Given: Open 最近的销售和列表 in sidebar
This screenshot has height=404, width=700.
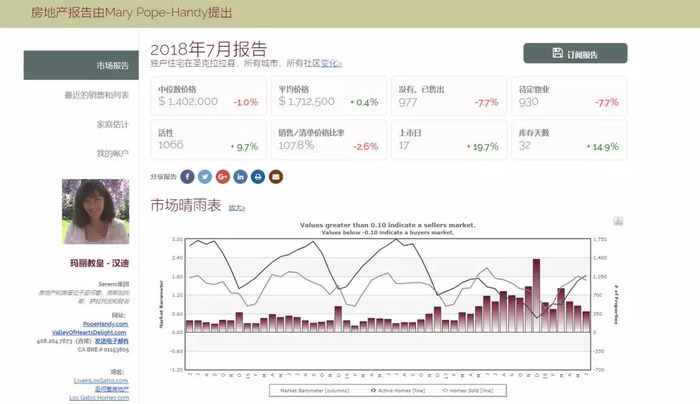Looking at the screenshot, I should 96,95.
